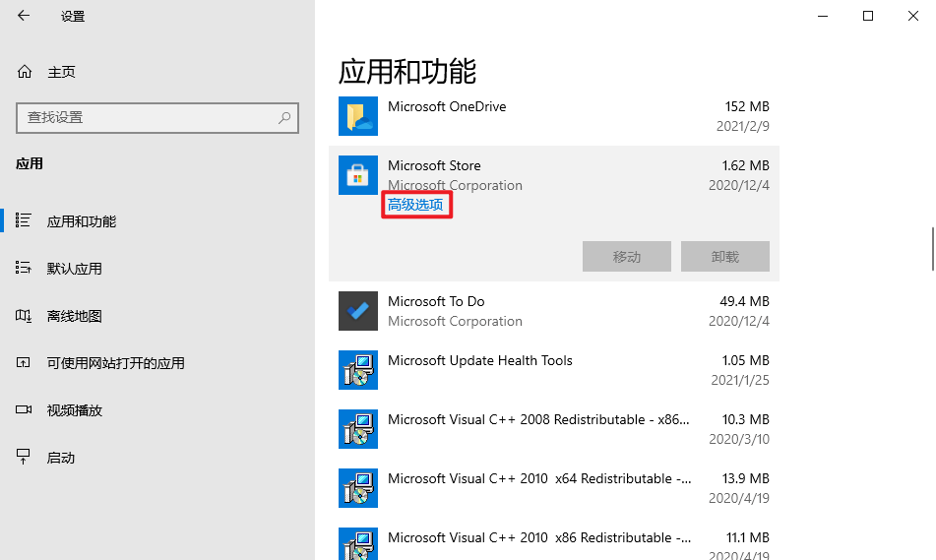Click the 启动 startup icon
The image size is (936, 560).
pos(24,457)
